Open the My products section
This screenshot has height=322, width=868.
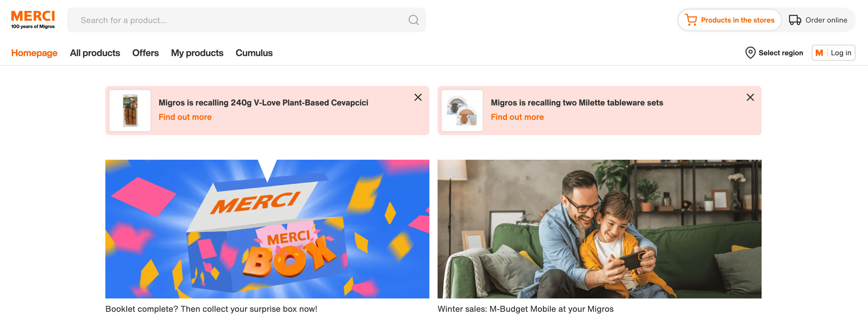[x=197, y=53]
